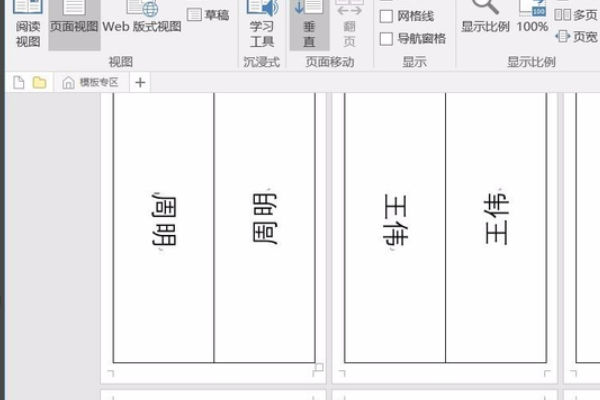Enable the navigation pane checkbox (导航窗格)

click(386, 39)
